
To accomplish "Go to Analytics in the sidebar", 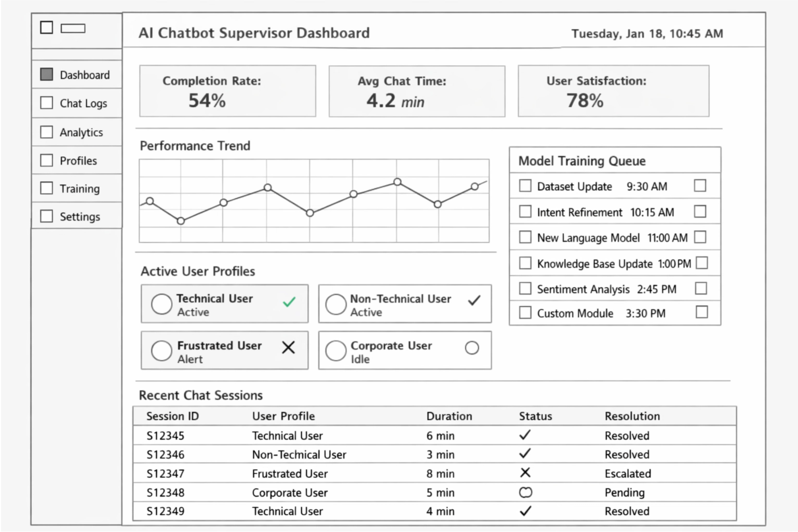I will [81, 132].
